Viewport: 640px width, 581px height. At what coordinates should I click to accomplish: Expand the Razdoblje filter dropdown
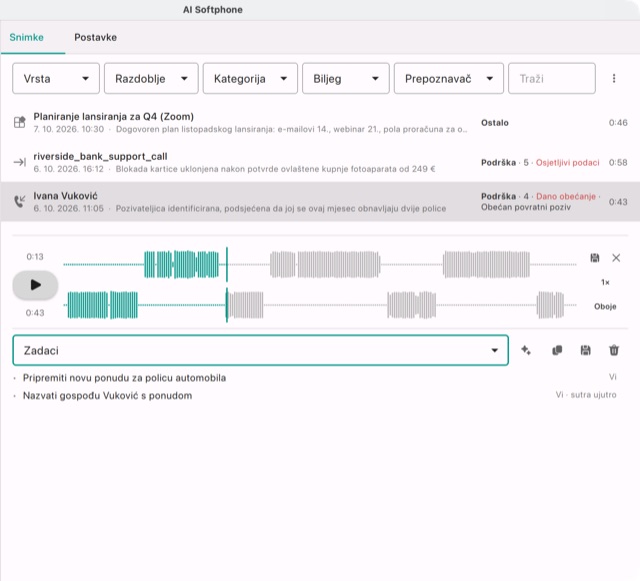tap(151, 78)
